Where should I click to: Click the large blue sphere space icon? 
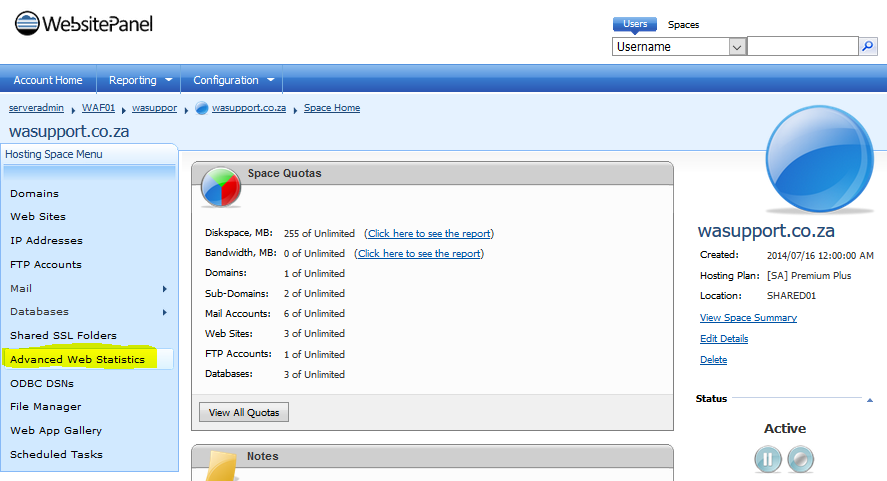pos(820,160)
